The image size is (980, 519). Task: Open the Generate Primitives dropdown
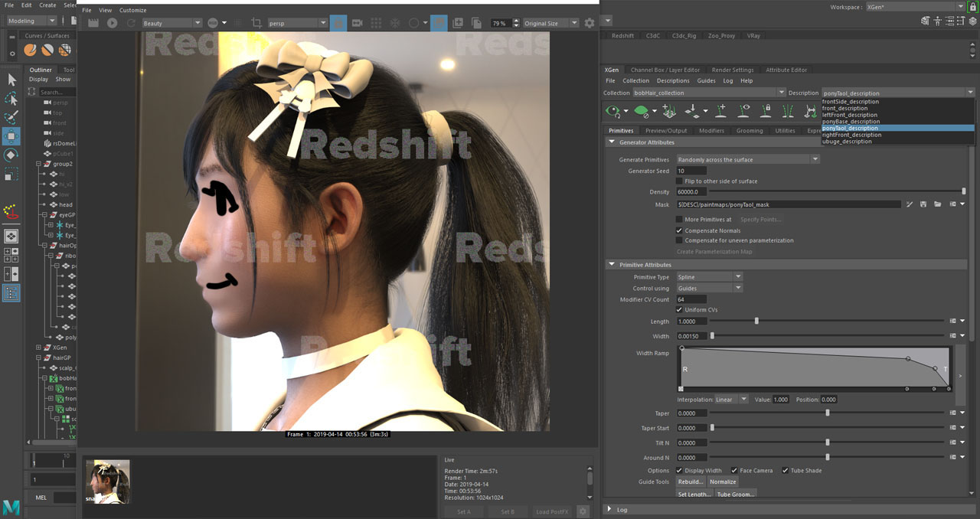pyautogui.click(x=748, y=159)
